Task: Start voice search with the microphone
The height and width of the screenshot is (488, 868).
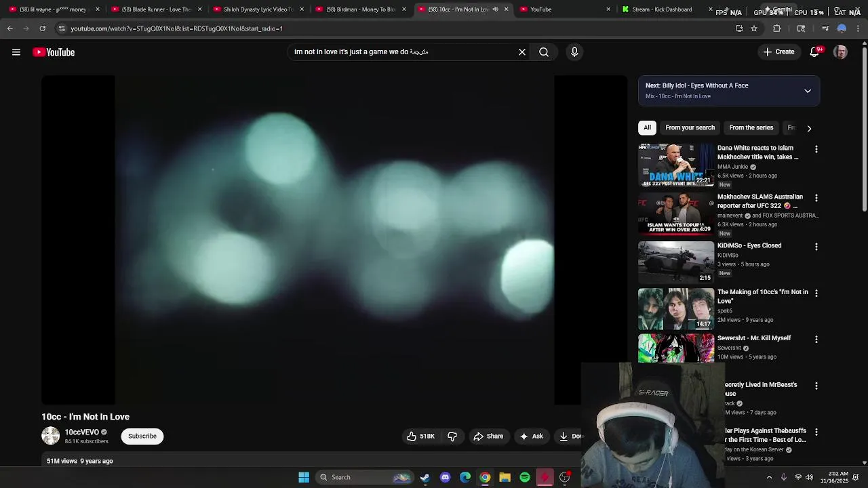Action: [x=574, y=52]
